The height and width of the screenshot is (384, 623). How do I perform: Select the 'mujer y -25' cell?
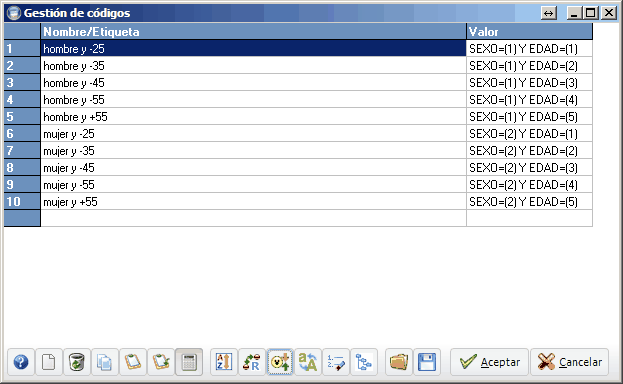[x=253, y=134]
